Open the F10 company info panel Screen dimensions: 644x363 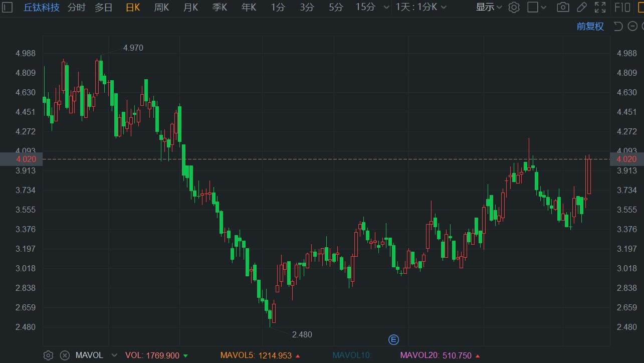click(x=622, y=7)
